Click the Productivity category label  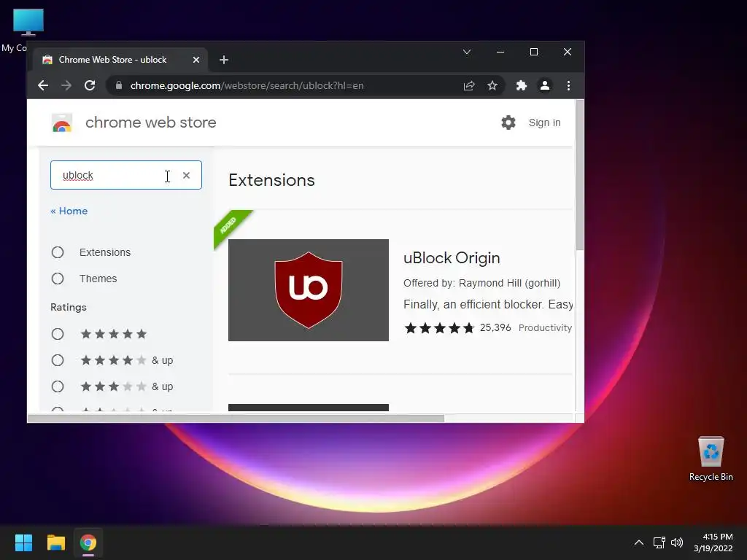pos(545,327)
